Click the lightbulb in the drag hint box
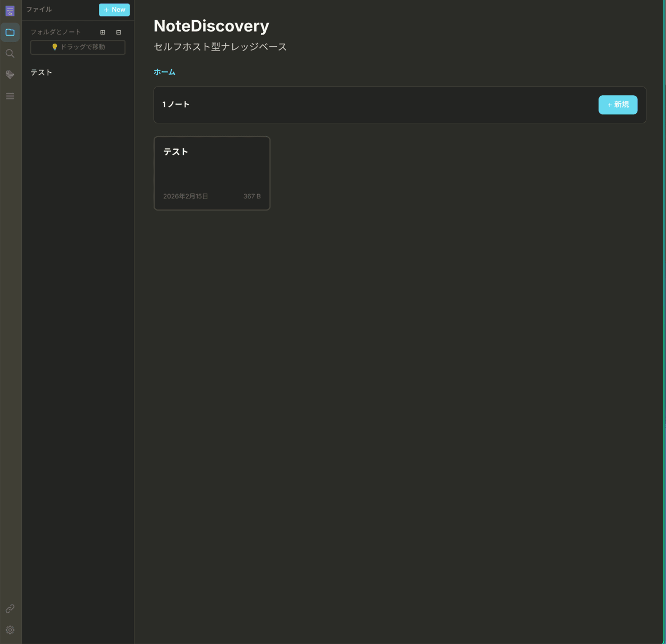Viewport: 666px width, 644px height. (x=55, y=47)
